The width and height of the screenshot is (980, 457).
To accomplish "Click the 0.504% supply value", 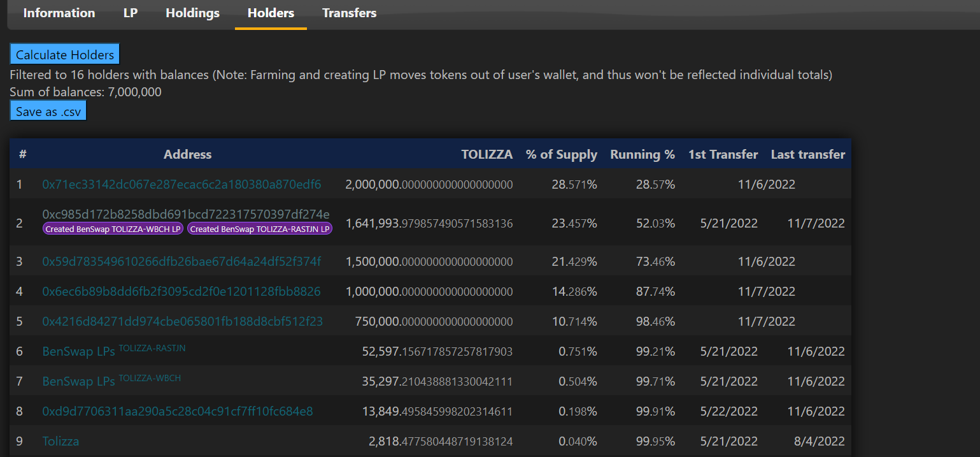I will (578, 381).
